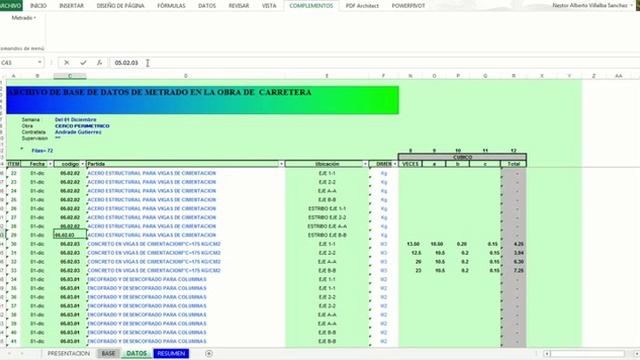Select the ENCOFRADO Partida cell in item 34 row

186,280
